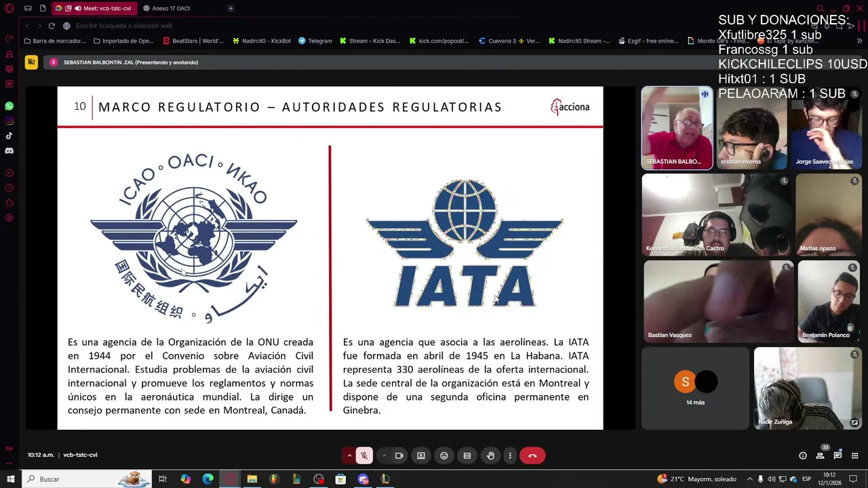This screenshot has width=868, height=488.
Task: Expand the 14 más participants tile
Action: pyautogui.click(x=695, y=388)
